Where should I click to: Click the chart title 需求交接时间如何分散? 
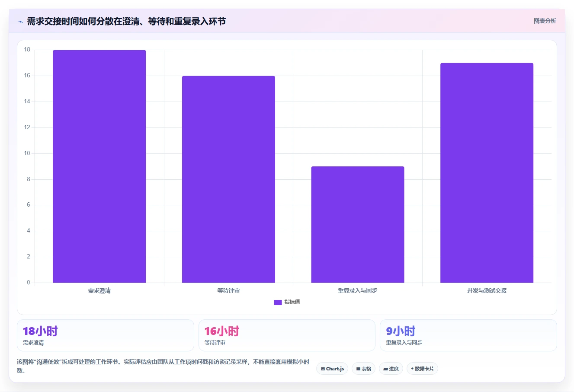pos(126,21)
